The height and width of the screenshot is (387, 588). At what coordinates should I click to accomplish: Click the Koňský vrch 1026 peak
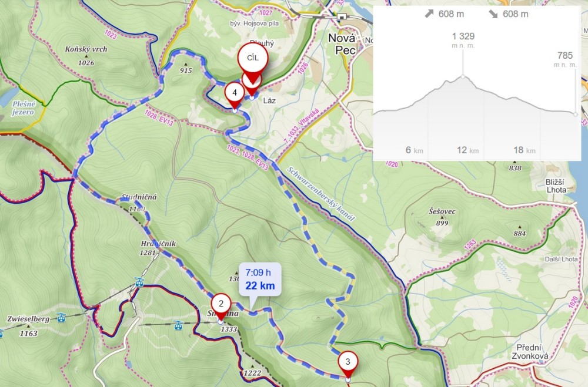86,55
